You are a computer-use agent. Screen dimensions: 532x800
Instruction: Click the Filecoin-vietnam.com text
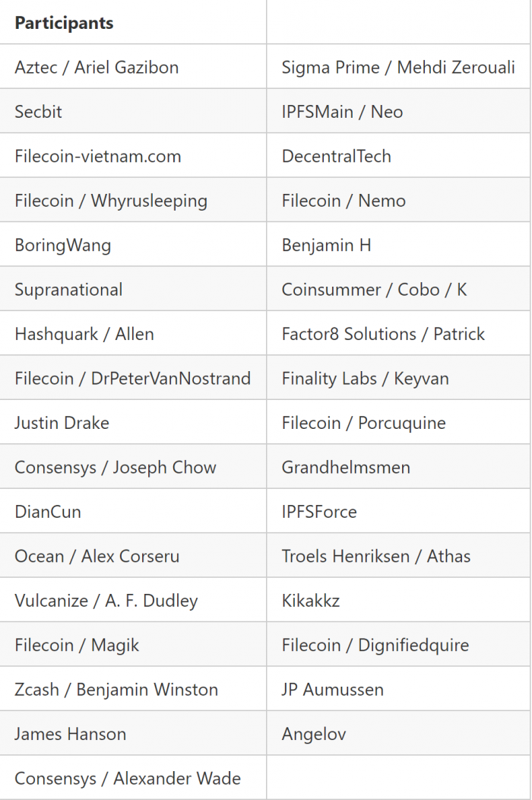pos(98,156)
